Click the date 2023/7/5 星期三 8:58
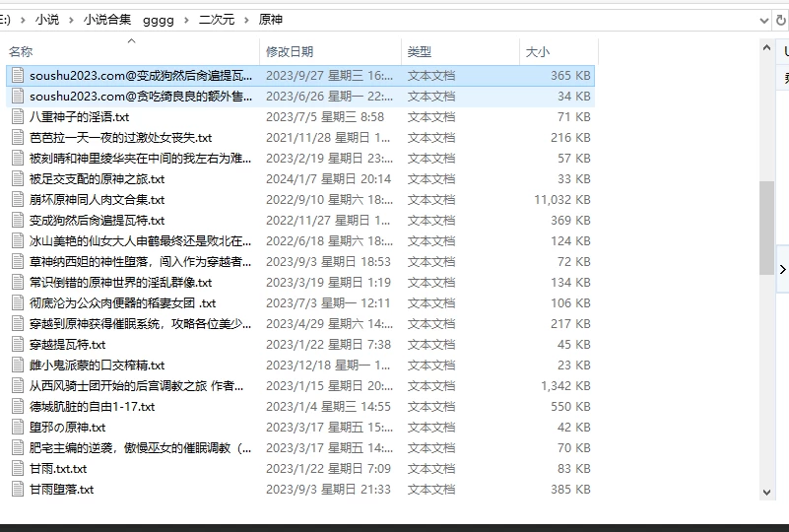This screenshot has height=532, width=789. (x=325, y=117)
